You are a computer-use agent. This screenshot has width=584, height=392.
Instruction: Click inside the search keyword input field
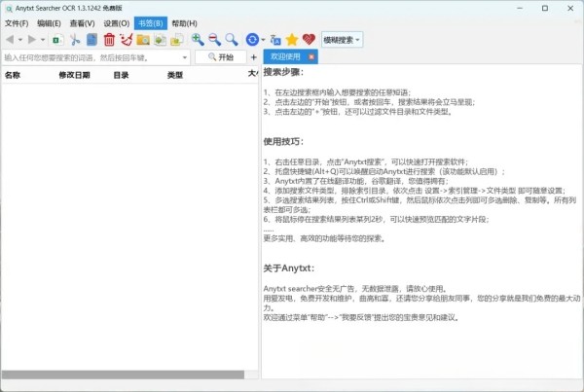88,57
